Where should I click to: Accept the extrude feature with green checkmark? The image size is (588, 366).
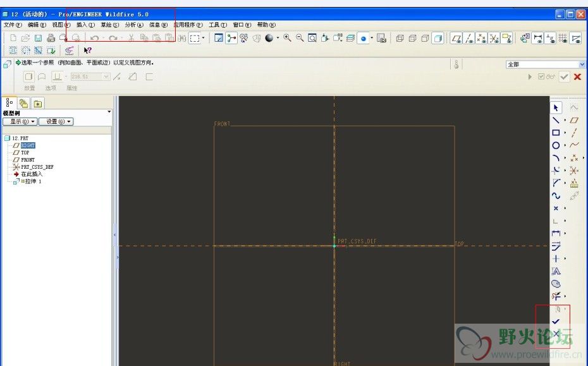pos(564,77)
